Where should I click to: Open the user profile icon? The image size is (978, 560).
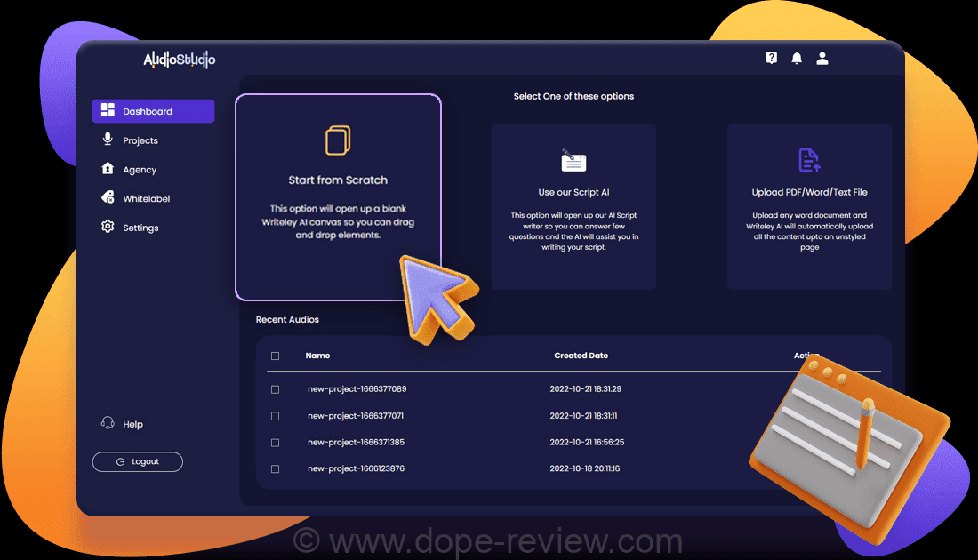point(822,58)
